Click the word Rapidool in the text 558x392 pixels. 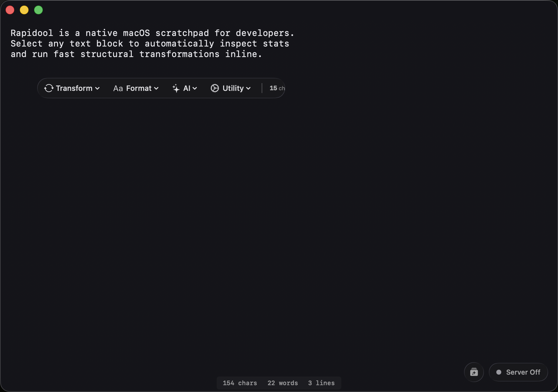click(32, 33)
